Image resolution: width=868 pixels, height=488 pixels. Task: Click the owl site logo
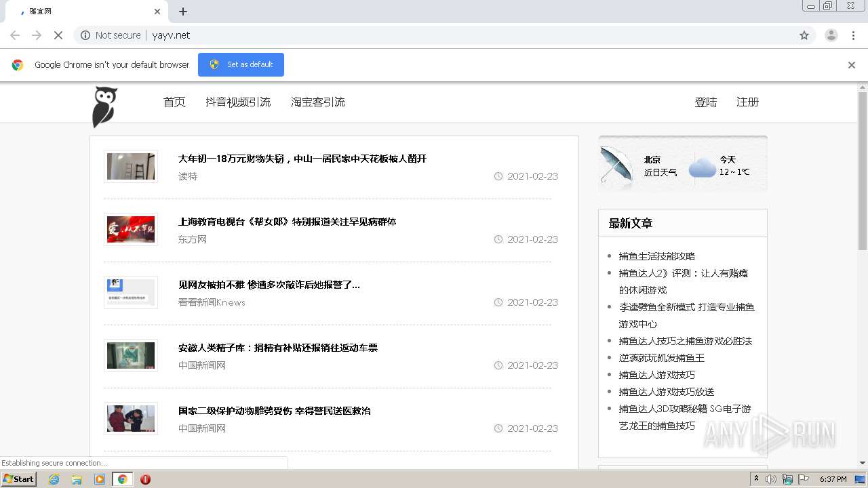point(104,106)
